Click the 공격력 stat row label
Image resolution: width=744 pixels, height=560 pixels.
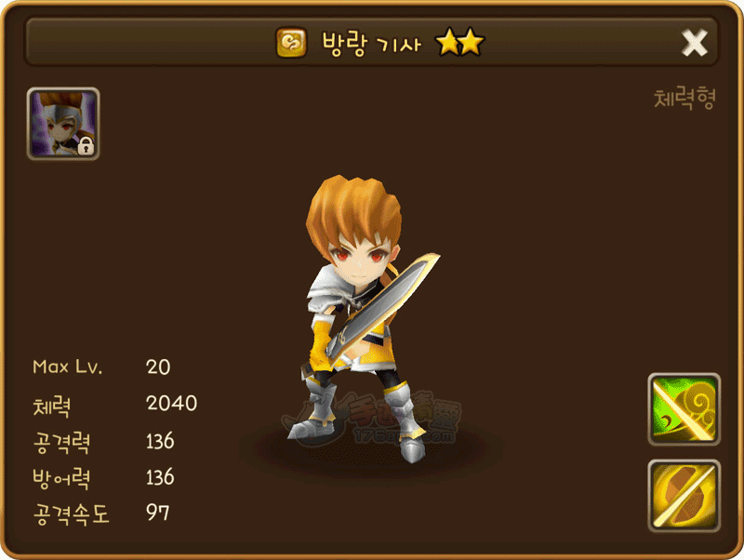61,442
